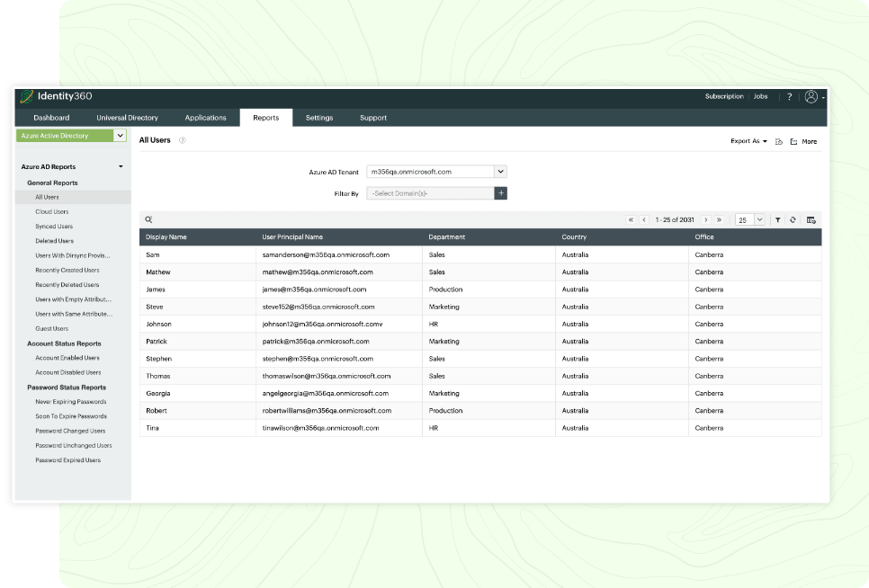Switch to the Settings tab
Screen dimensions: 869x588
tap(320, 118)
